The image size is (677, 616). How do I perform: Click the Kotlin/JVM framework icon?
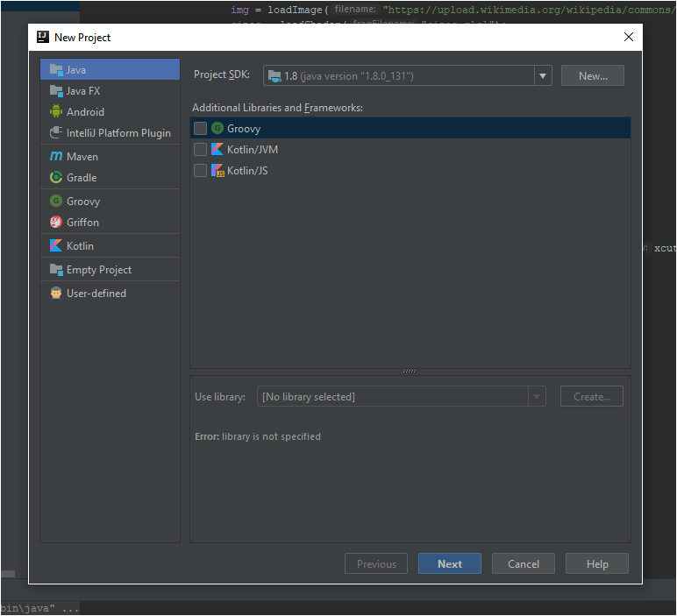click(217, 149)
